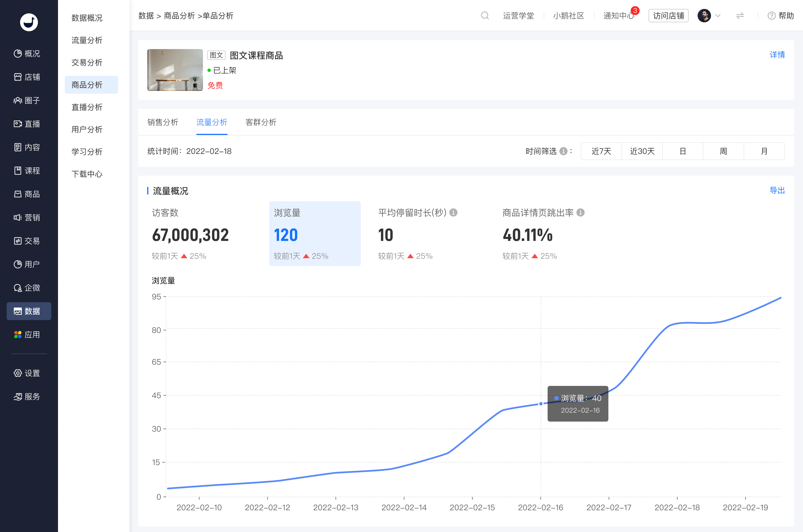
Task: Click the user avatar picture
Action: pos(704,16)
